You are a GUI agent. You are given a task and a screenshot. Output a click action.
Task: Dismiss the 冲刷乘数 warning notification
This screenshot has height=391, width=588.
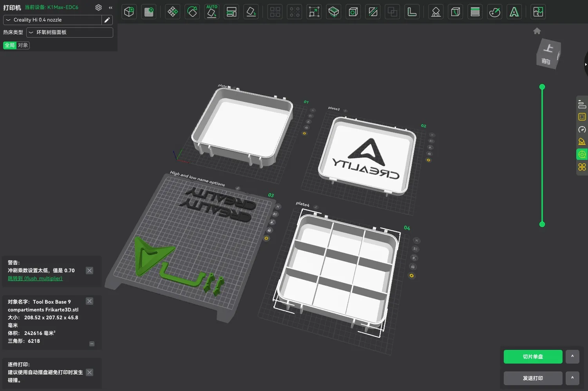(x=90, y=270)
